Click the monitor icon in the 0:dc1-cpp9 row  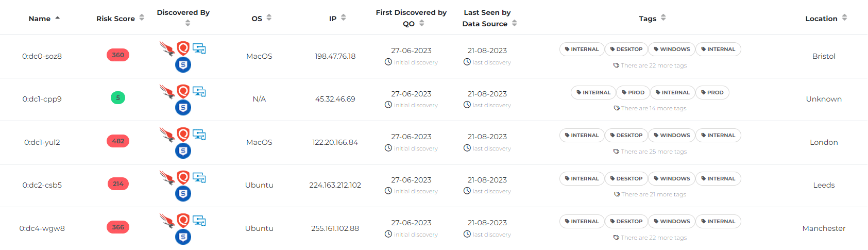[x=199, y=92]
